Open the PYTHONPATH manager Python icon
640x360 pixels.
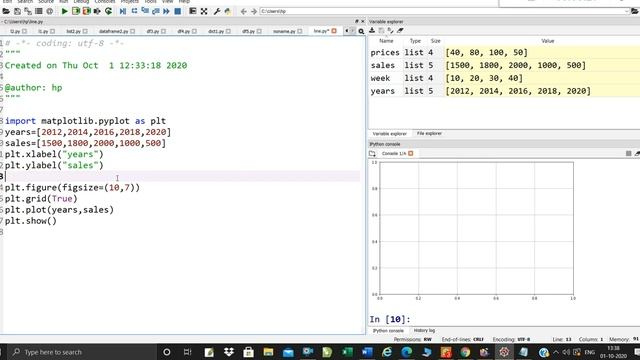[x=228, y=11]
